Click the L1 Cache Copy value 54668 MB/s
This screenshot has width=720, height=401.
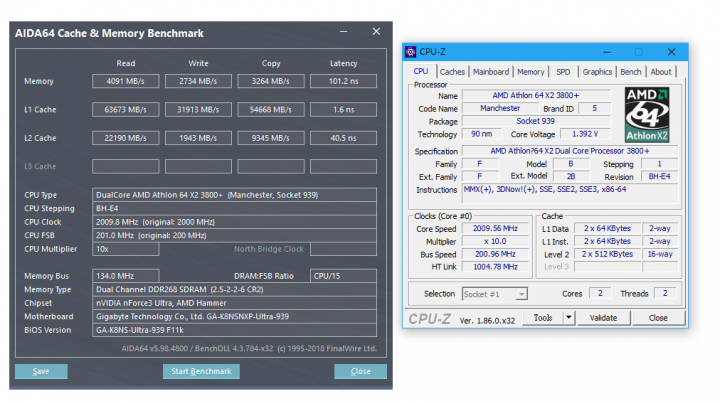270,109
